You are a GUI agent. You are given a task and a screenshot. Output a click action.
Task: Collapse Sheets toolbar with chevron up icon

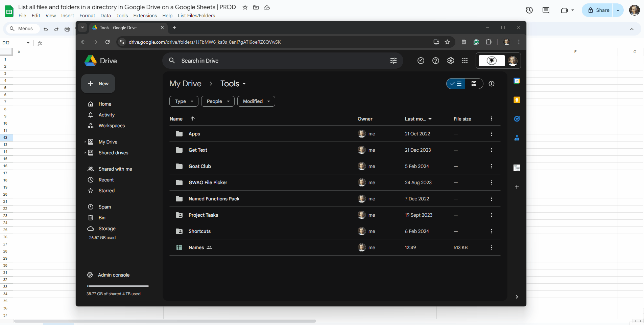click(632, 29)
